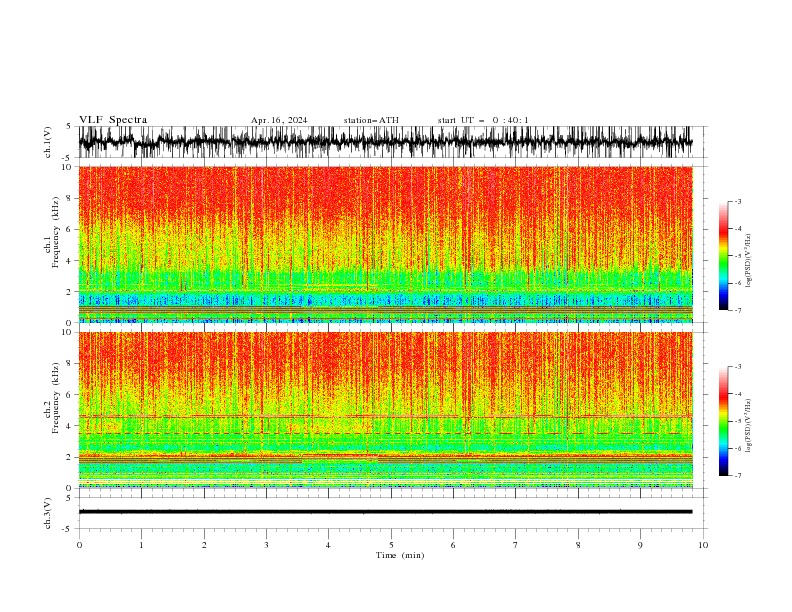Click the ch.1 PSD color scale bar
The width and height of the screenshot is (792, 612).
723,256
